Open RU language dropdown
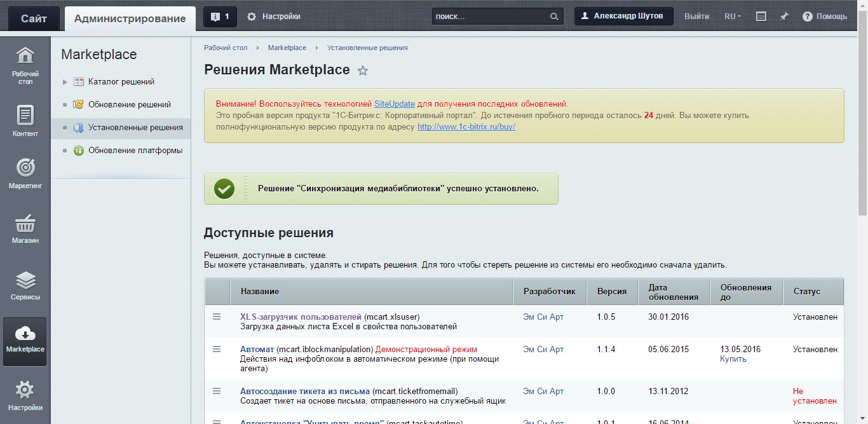Viewport: 868px width, 424px height. (x=733, y=17)
